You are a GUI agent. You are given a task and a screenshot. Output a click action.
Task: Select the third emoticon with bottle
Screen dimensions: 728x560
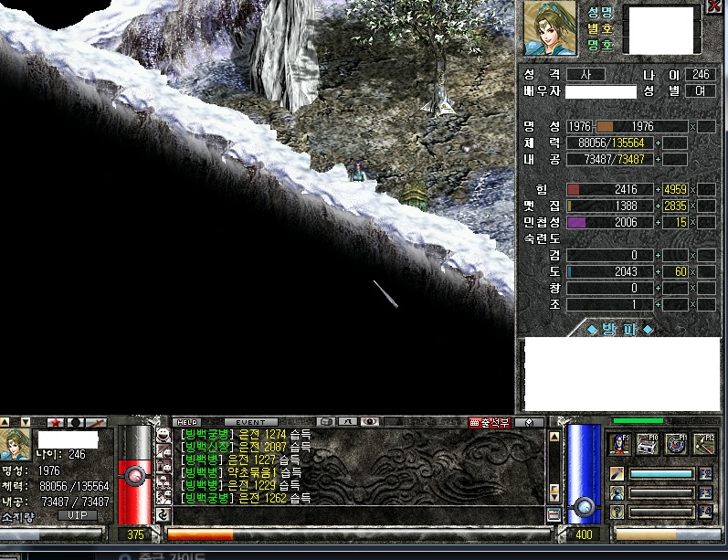click(164, 466)
